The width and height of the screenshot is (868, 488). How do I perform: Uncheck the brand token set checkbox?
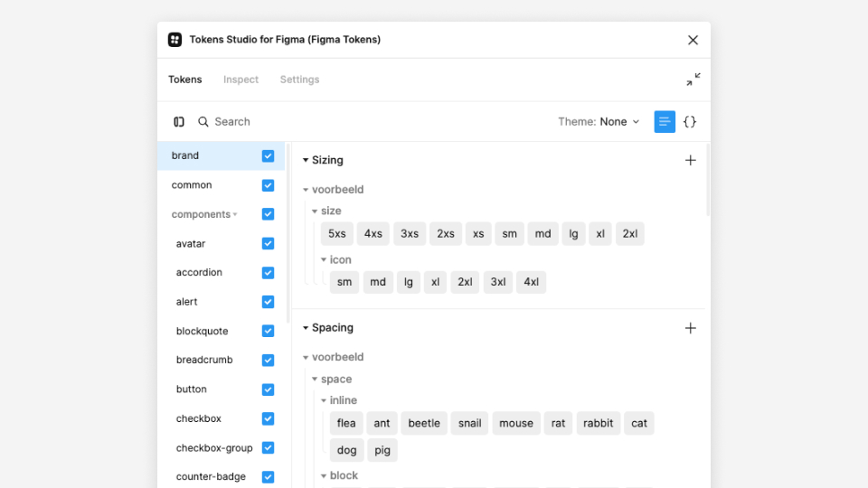point(268,156)
